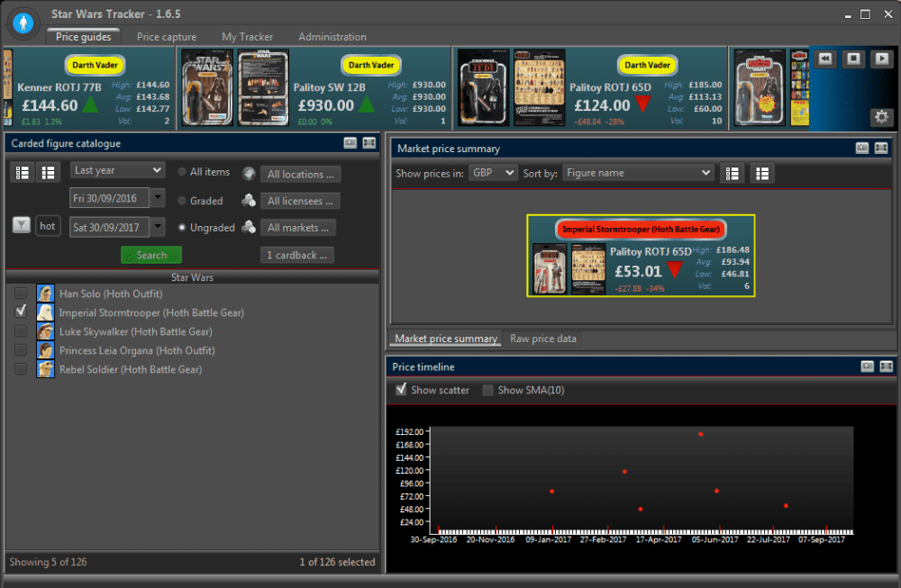The width and height of the screenshot is (901, 588).
Task: Switch to the Raw price data tab
Action: point(543,339)
